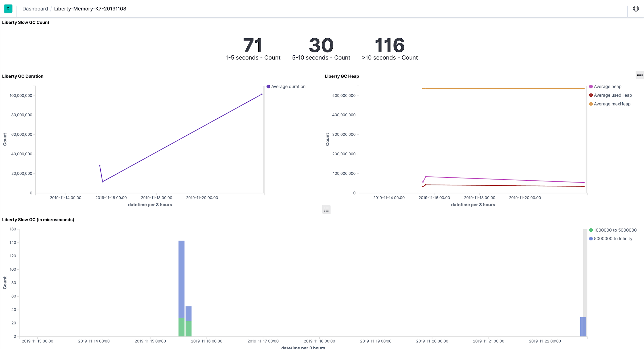
Task: Toggle the Average heap legend item
Action: pos(608,87)
